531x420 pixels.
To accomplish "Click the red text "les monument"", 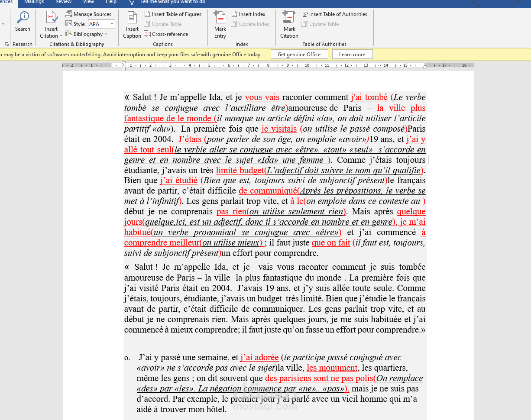I will (332, 368).
